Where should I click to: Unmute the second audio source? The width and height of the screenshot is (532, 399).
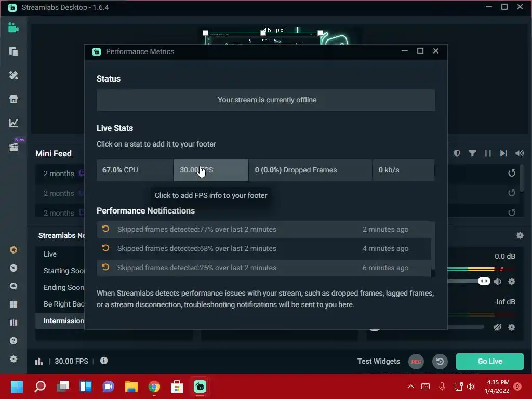pyautogui.click(x=497, y=327)
